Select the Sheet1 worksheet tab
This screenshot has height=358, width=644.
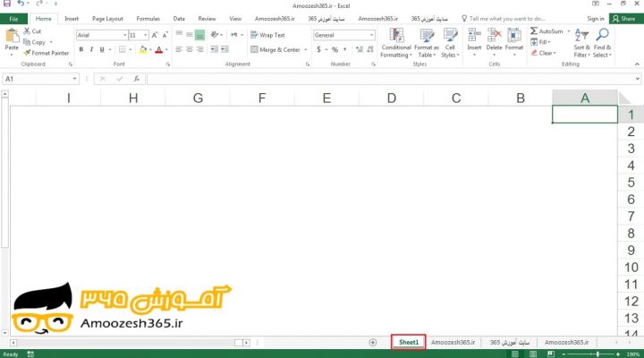[x=409, y=343]
